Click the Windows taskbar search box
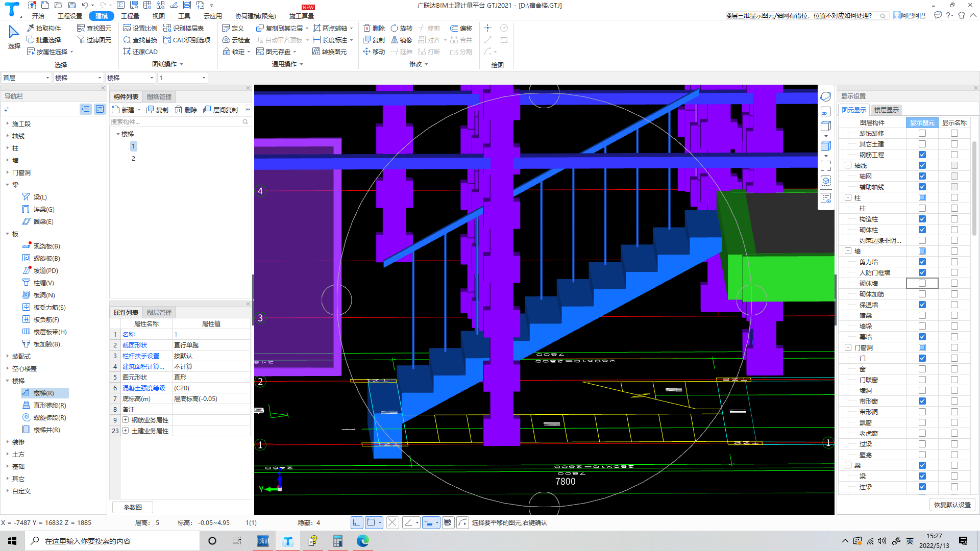Viewport: 980px width, 551px height. pos(112,541)
